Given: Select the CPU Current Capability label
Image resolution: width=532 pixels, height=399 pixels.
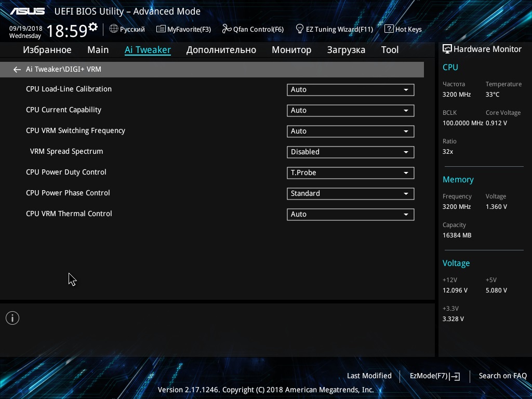Looking at the screenshot, I should [x=63, y=110].
